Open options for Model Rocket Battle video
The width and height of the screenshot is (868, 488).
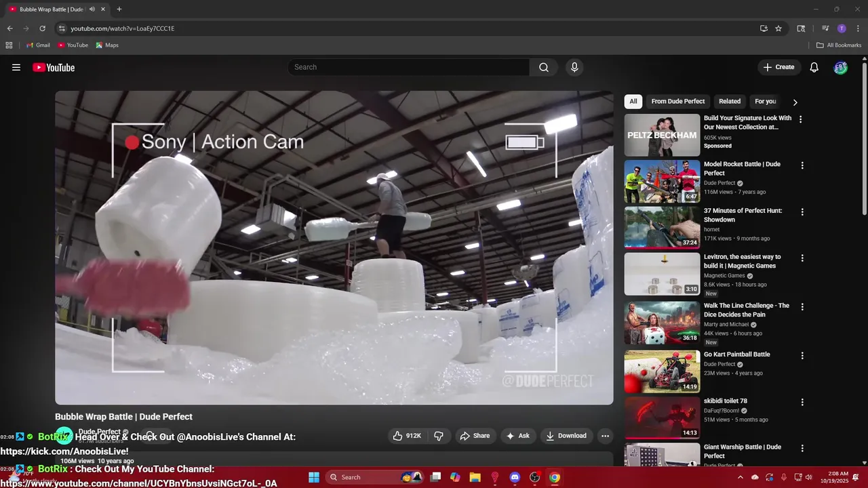coord(802,165)
